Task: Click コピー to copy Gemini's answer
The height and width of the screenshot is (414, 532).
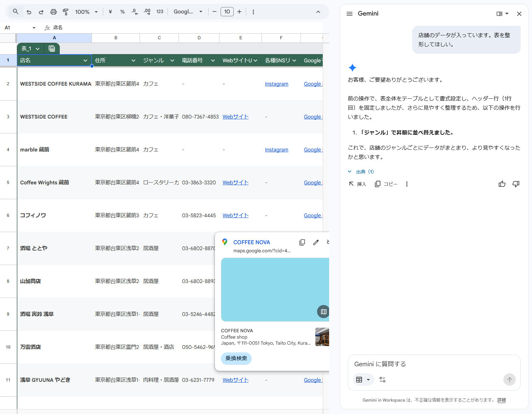Action: [x=386, y=184]
